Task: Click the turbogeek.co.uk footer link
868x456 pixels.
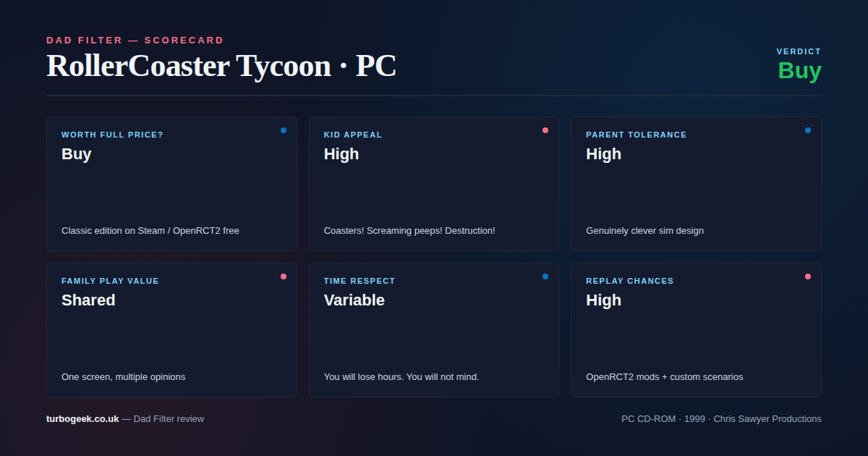Action: point(82,418)
